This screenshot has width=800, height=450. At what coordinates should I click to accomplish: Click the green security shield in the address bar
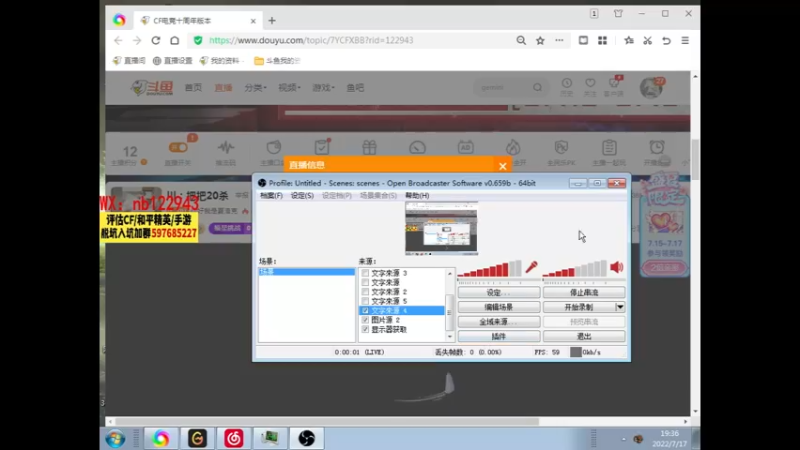point(198,40)
